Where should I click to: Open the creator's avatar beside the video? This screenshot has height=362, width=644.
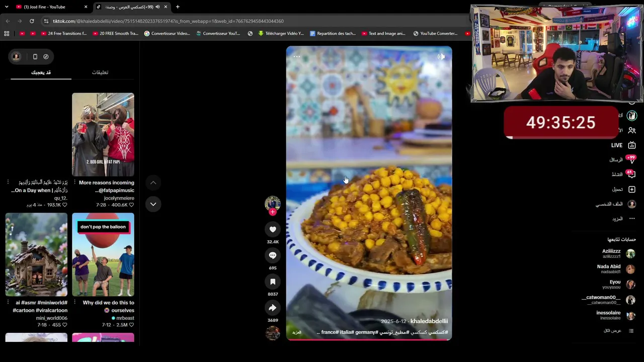point(273,204)
